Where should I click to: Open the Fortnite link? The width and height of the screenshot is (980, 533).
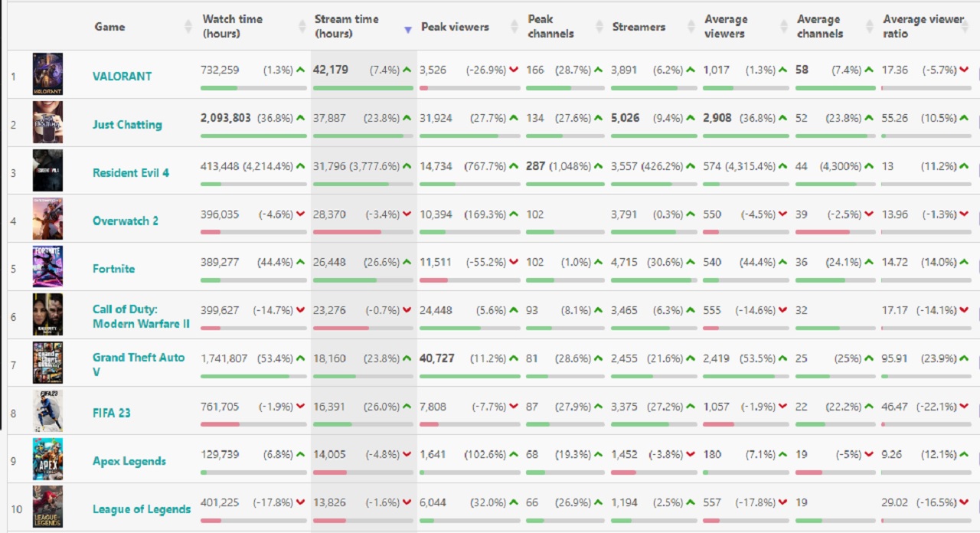point(113,269)
